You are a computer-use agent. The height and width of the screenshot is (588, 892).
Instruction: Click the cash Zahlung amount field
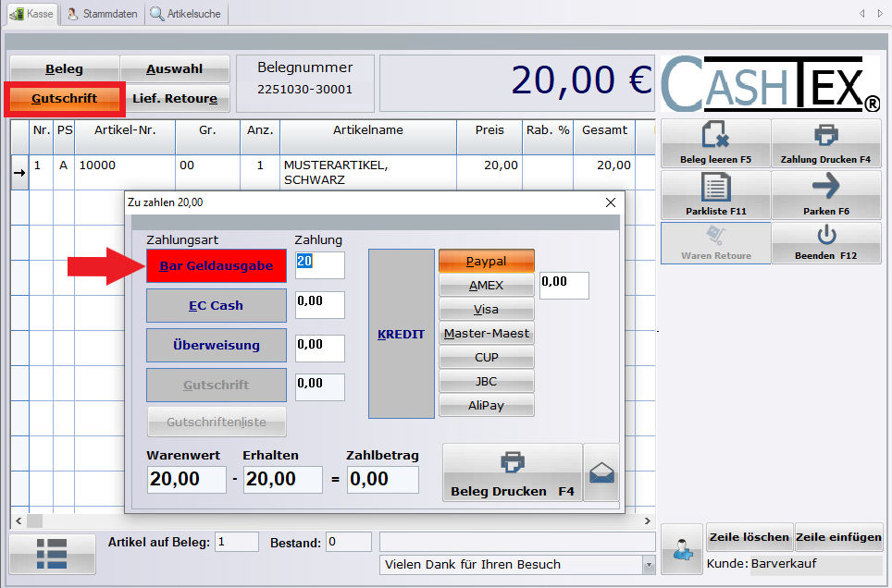click(x=319, y=264)
